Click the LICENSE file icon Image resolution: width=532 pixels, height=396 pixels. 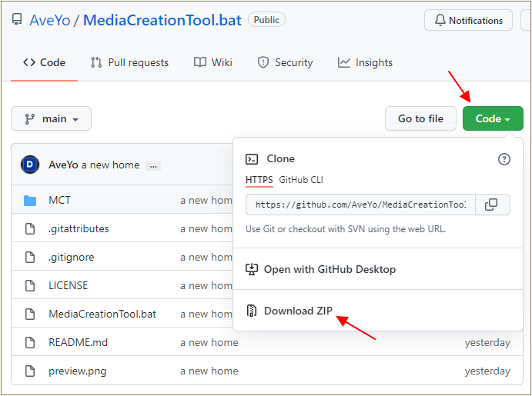click(x=30, y=286)
